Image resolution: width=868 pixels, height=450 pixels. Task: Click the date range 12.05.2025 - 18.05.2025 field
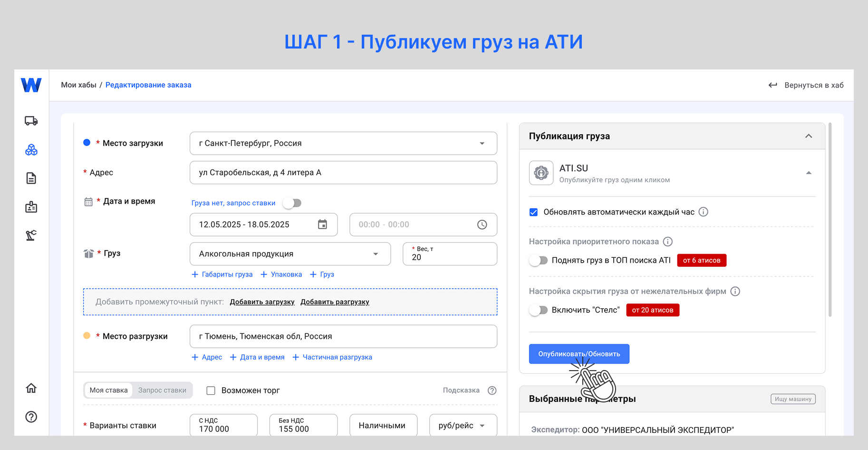[263, 225]
